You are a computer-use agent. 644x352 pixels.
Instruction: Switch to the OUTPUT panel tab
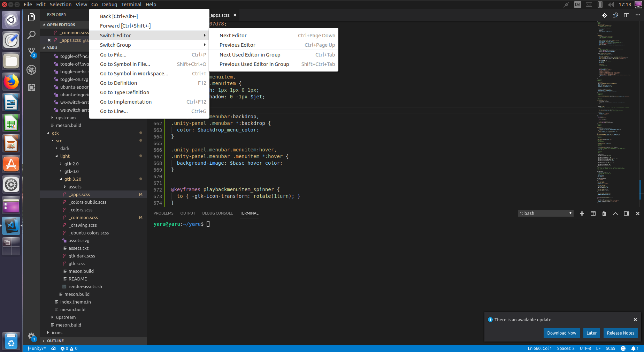point(187,213)
